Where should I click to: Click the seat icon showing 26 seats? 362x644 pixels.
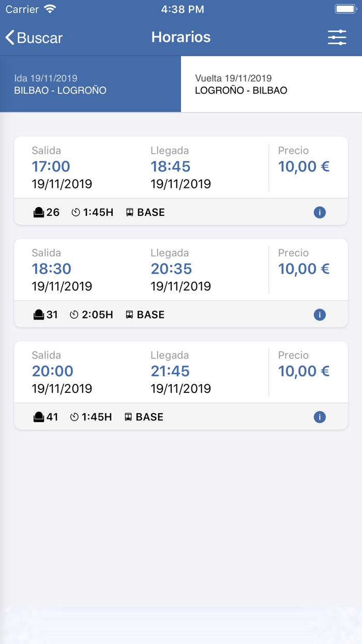[39, 212]
